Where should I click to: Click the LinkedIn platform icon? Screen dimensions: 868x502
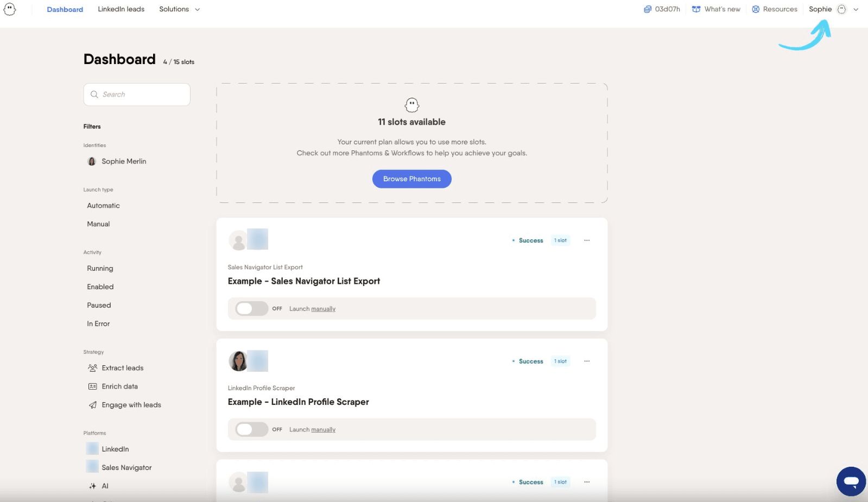[x=92, y=449]
